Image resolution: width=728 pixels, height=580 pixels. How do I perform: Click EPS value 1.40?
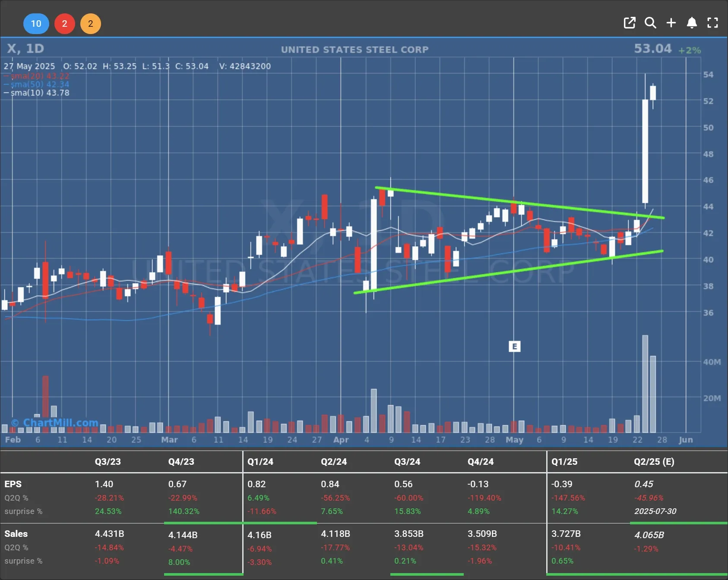click(x=104, y=484)
